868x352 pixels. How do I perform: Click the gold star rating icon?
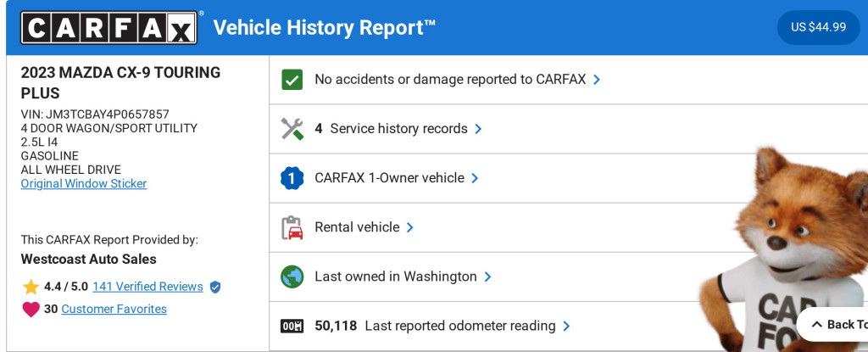point(31,287)
